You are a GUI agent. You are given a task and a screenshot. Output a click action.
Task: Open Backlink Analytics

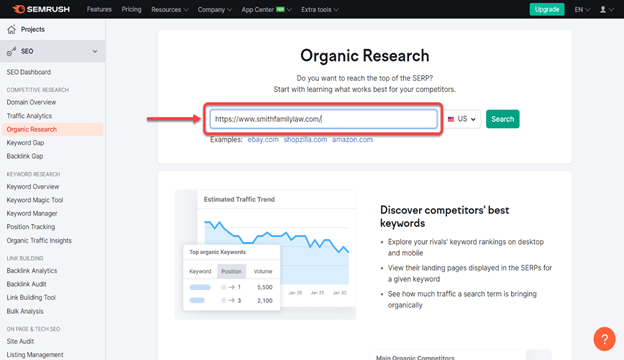pyautogui.click(x=31, y=270)
